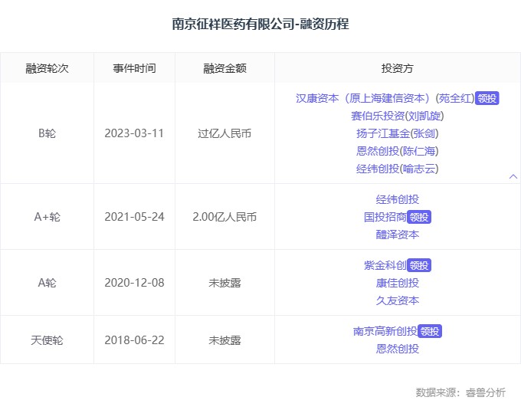Click the B轮 round cell
Screen dimensions: 521x420
[48, 133]
